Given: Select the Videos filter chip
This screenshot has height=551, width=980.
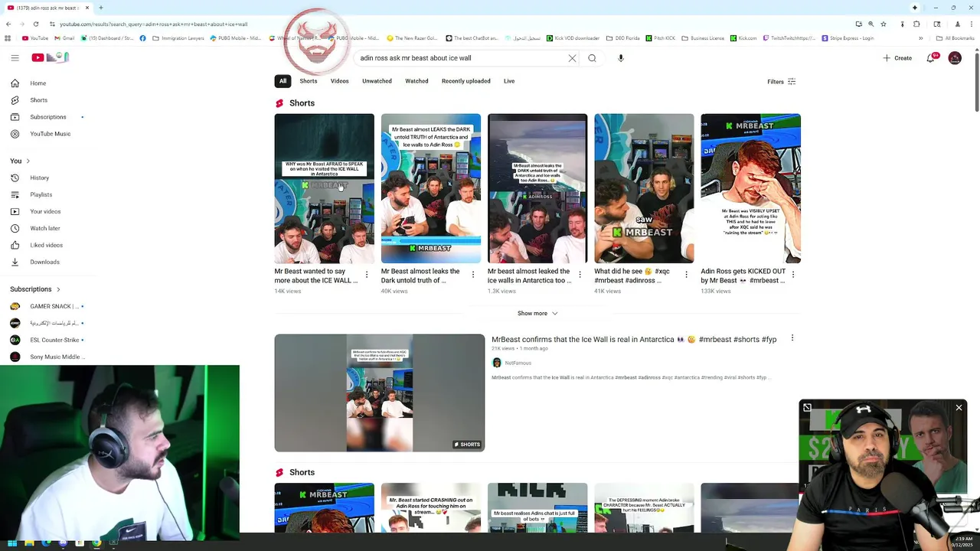Looking at the screenshot, I should click(x=340, y=81).
